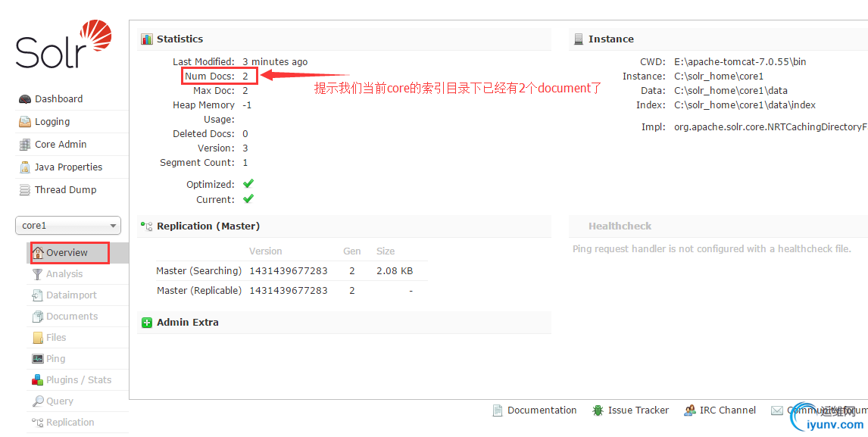Click the '3 minutes ago' Last Modified value
This screenshot has height=437, width=868.
[275, 62]
